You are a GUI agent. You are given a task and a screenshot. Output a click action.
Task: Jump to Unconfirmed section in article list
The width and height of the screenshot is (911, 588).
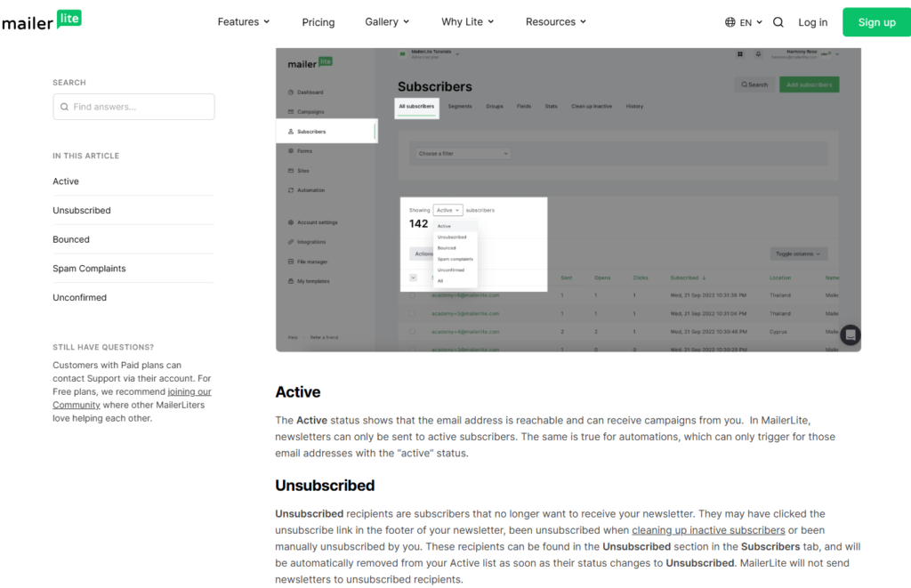point(79,297)
